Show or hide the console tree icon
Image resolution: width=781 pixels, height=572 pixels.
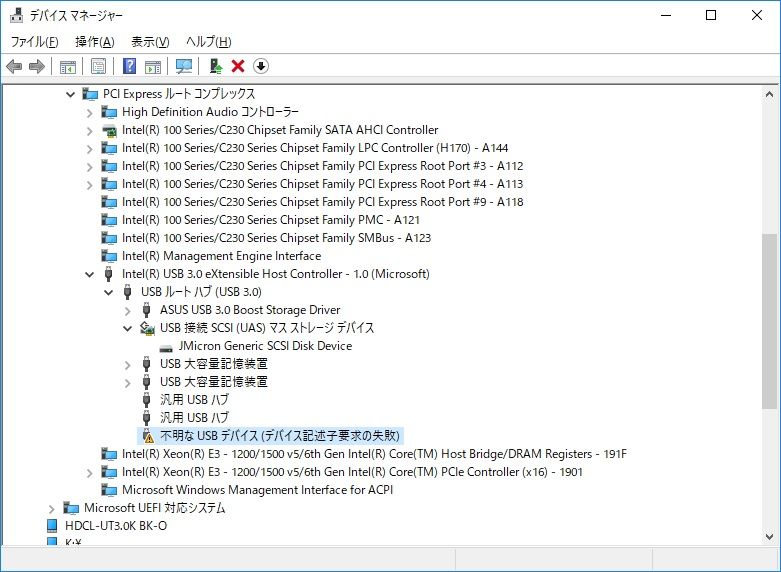[x=68, y=66]
